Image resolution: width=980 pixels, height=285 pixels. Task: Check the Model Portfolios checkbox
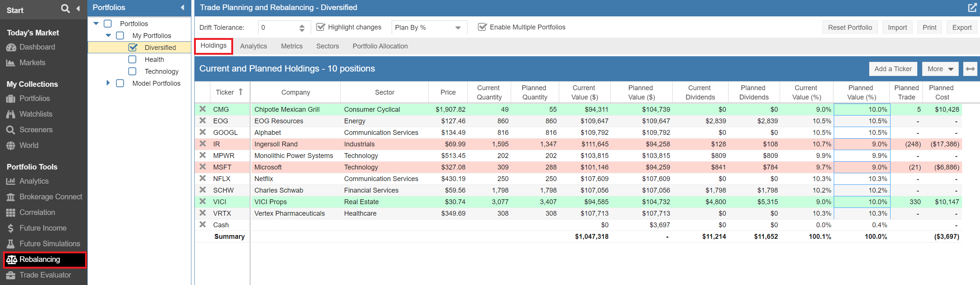click(x=120, y=83)
